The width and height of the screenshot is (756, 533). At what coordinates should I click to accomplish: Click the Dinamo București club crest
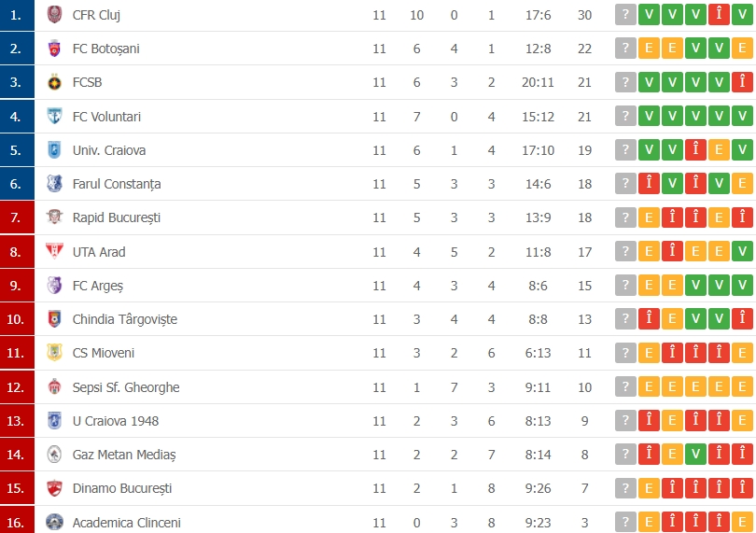pos(54,488)
